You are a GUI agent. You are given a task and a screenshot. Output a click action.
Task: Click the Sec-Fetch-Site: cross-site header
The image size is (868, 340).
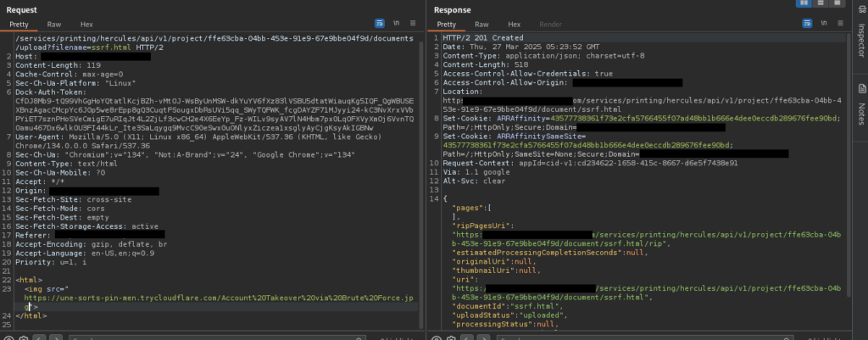tap(74, 199)
